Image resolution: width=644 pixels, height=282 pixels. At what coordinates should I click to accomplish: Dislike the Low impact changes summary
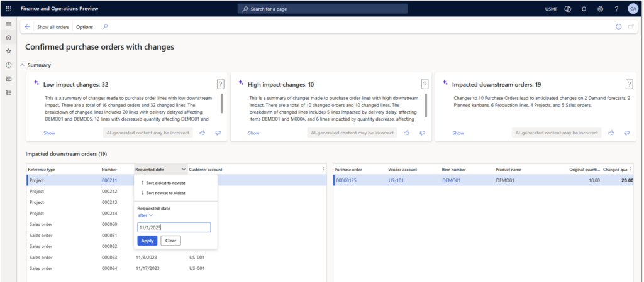click(218, 133)
